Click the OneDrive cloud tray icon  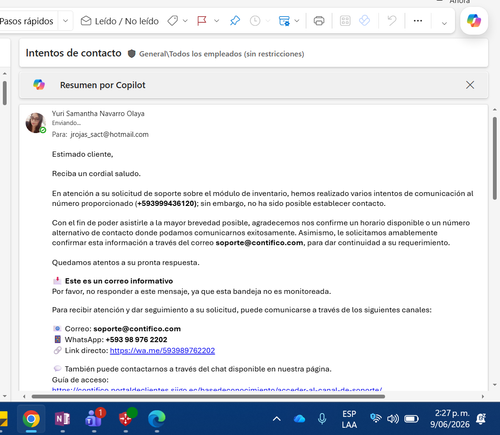299,419
